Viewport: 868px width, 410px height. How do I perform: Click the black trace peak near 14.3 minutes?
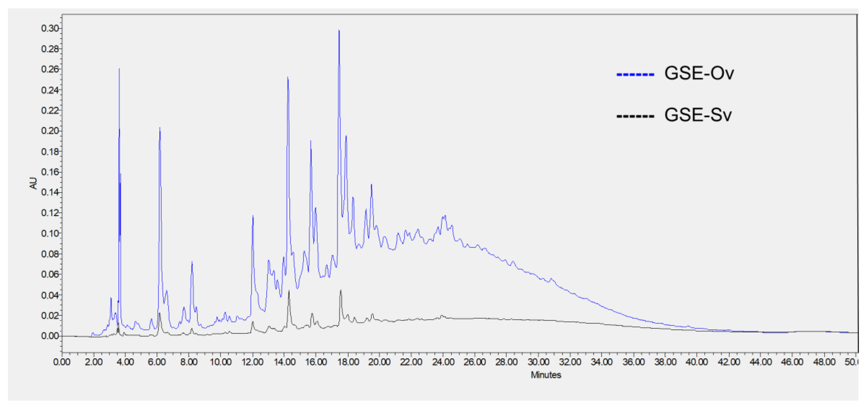coord(289,292)
